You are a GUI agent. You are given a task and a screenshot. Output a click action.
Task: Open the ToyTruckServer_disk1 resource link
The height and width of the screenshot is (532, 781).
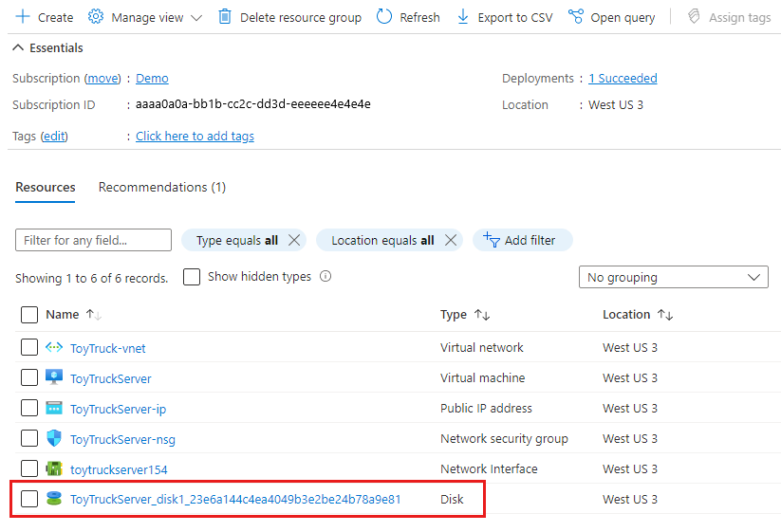[235, 499]
